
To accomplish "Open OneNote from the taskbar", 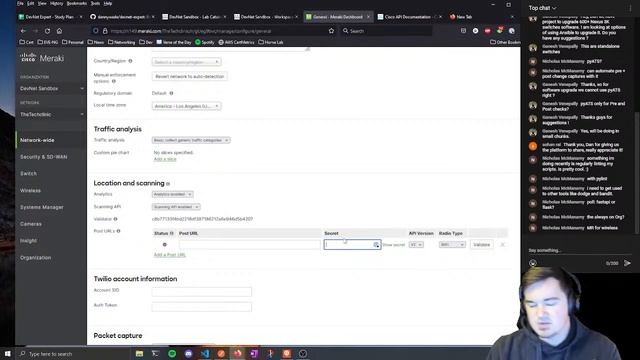I will pos(254,353).
